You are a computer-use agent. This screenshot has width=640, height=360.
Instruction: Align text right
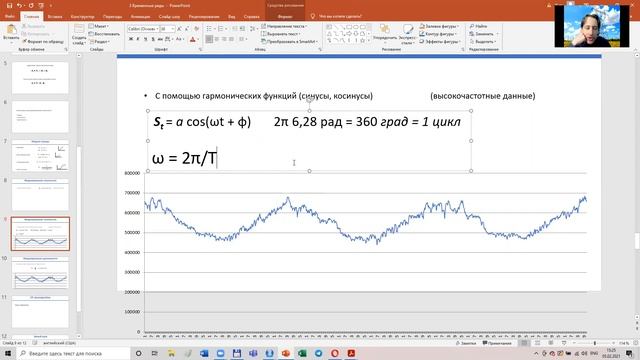pyautogui.click(x=224, y=39)
